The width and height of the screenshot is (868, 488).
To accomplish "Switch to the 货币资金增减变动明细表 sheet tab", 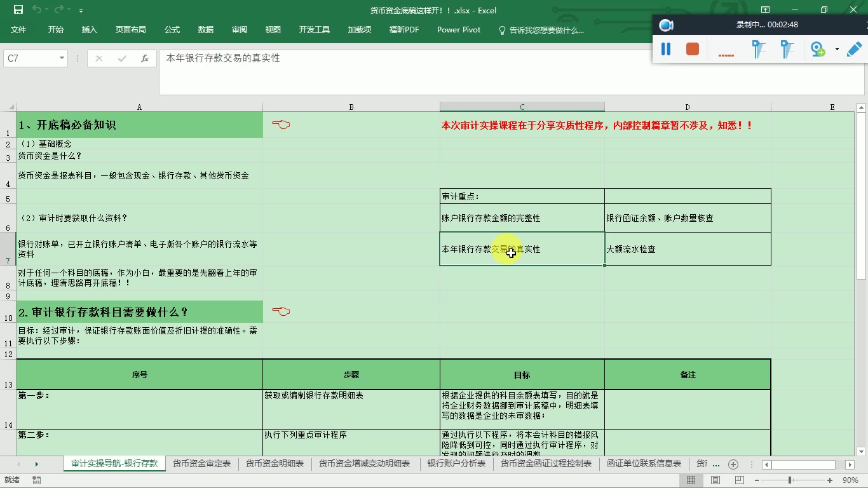I will (365, 464).
